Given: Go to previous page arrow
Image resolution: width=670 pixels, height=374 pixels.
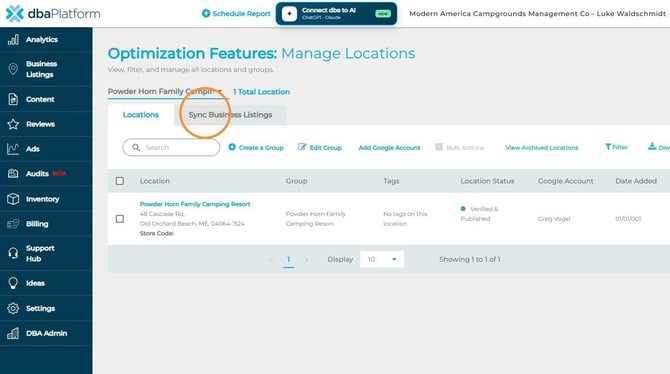Looking at the screenshot, I should point(271,259).
